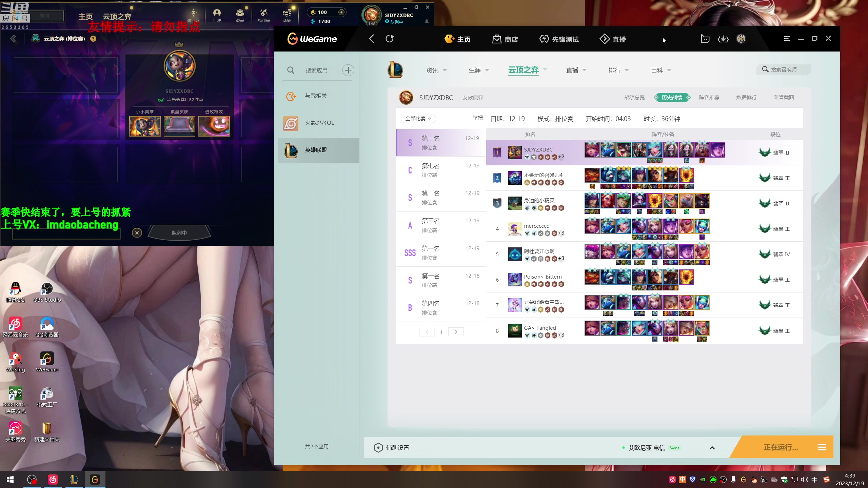Click the 举报 report link
Viewport: 868px width, 488px height.
[478, 118]
